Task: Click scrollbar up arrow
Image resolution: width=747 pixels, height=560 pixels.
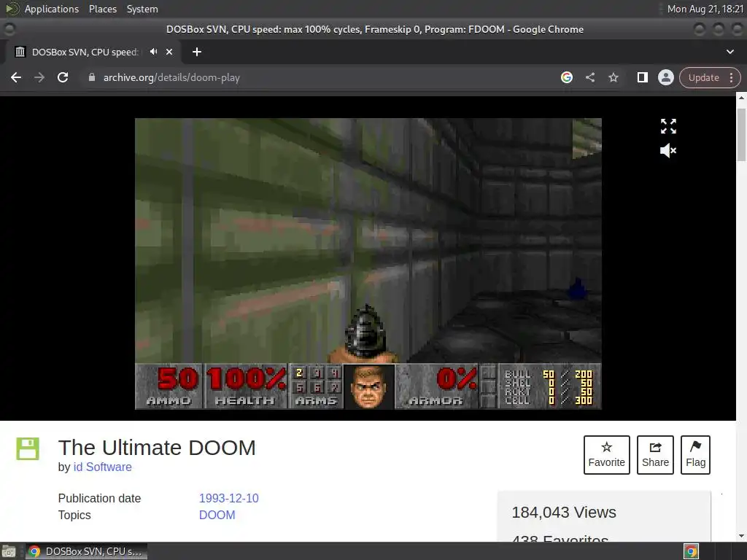Action: click(x=741, y=98)
